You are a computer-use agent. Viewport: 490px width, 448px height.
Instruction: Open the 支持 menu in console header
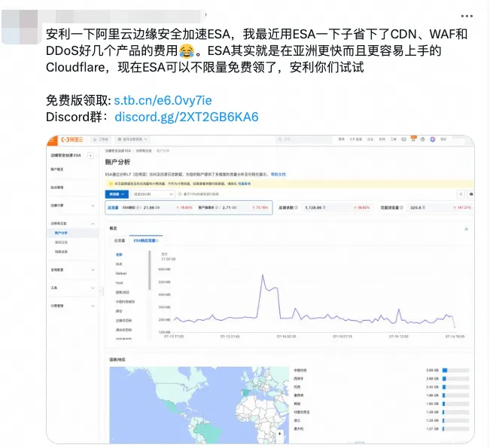point(382,139)
